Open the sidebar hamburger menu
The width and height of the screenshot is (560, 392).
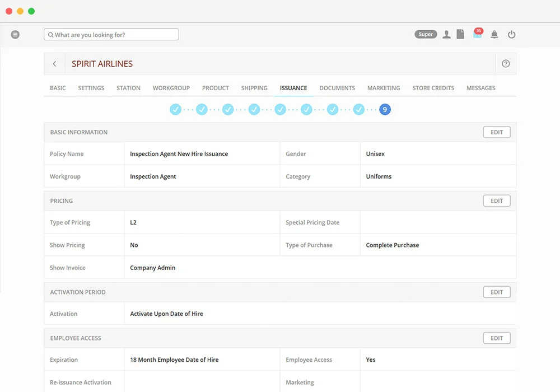pyautogui.click(x=15, y=34)
